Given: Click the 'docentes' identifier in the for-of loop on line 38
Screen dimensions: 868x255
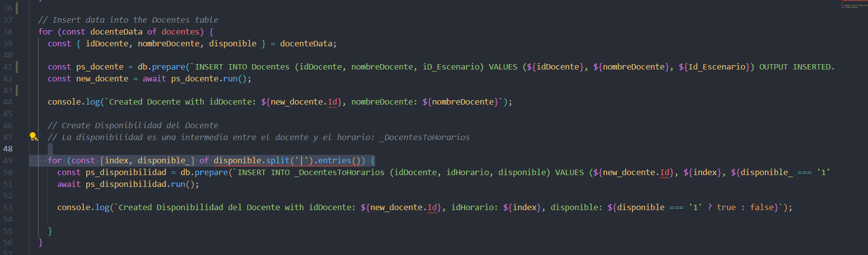Looking at the screenshot, I should tap(180, 32).
